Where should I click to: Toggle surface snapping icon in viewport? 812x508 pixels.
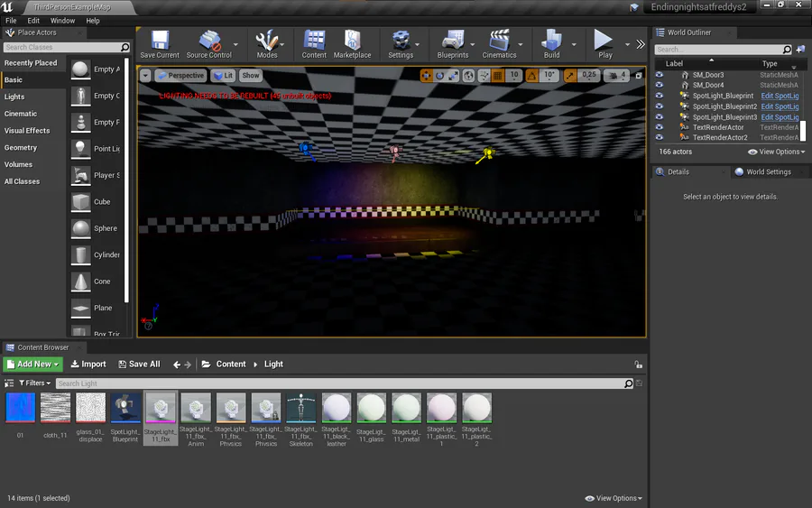pos(484,76)
